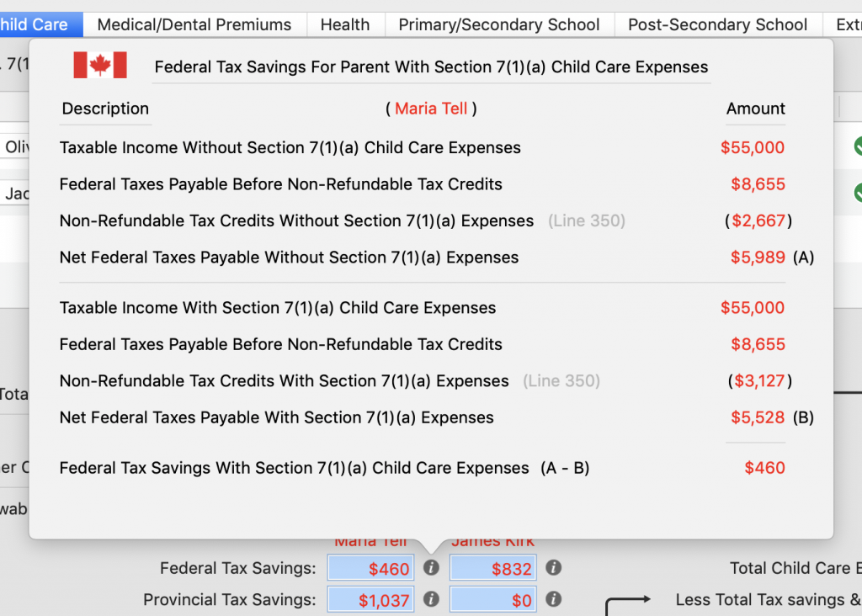Open info icon next to $832 federal savings
862x616 pixels.
coord(553,568)
